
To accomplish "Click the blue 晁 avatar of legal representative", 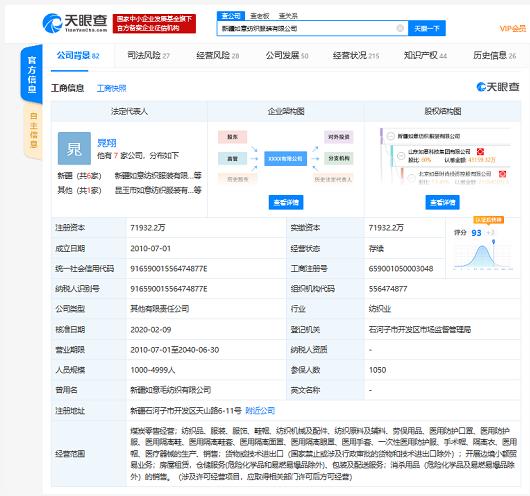I will click(x=74, y=148).
